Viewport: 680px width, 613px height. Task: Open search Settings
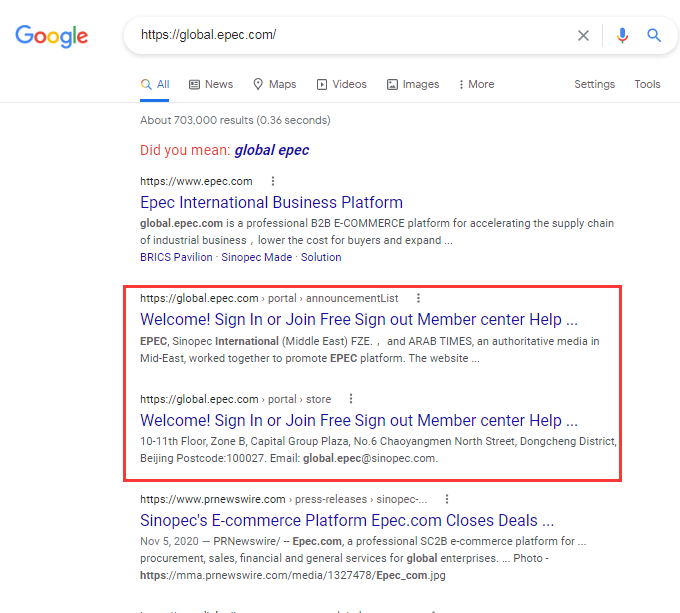tap(595, 84)
